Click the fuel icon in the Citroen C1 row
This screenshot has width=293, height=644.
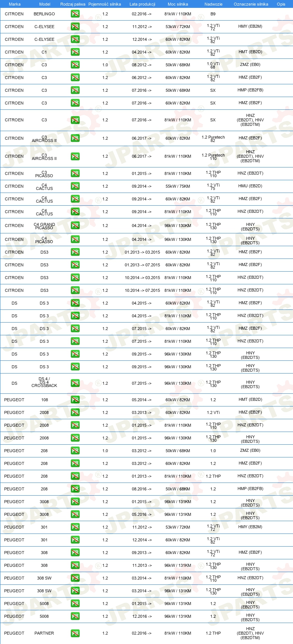click(75, 52)
